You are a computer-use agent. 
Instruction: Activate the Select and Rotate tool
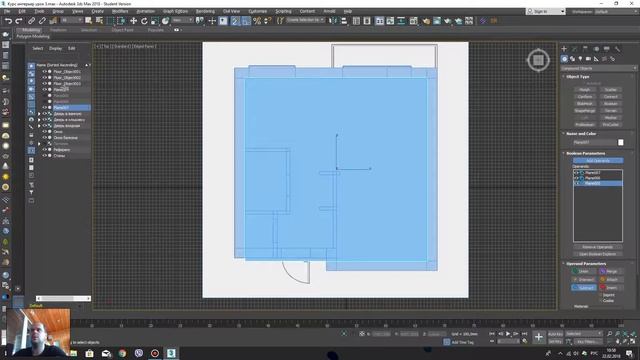pyautogui.click(x=144, y=21)
